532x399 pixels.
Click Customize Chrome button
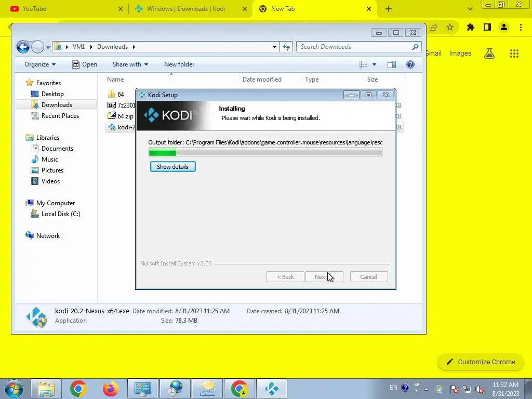pyautogui.click(x=481, y=362)
